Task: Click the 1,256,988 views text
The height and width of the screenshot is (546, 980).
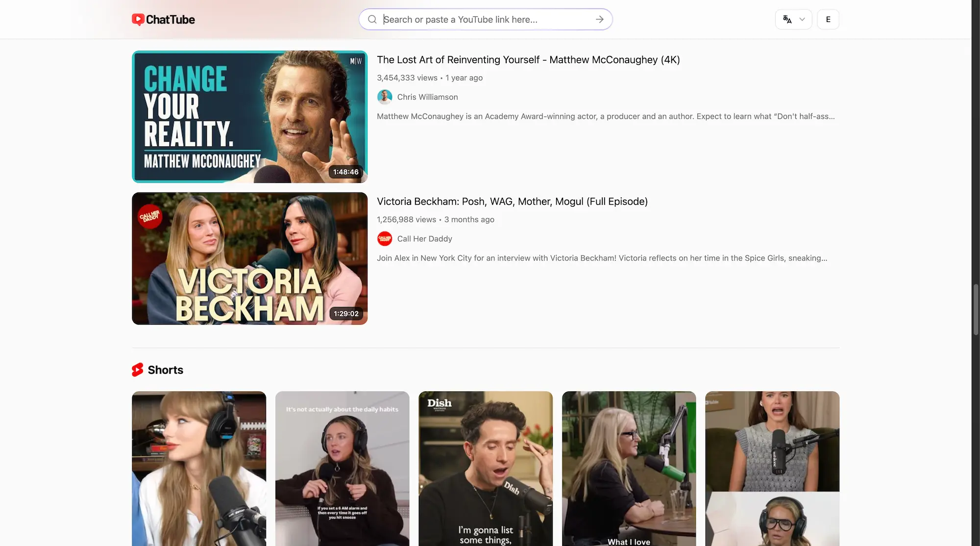Action: pyautogui.click(x=406, y=219)
